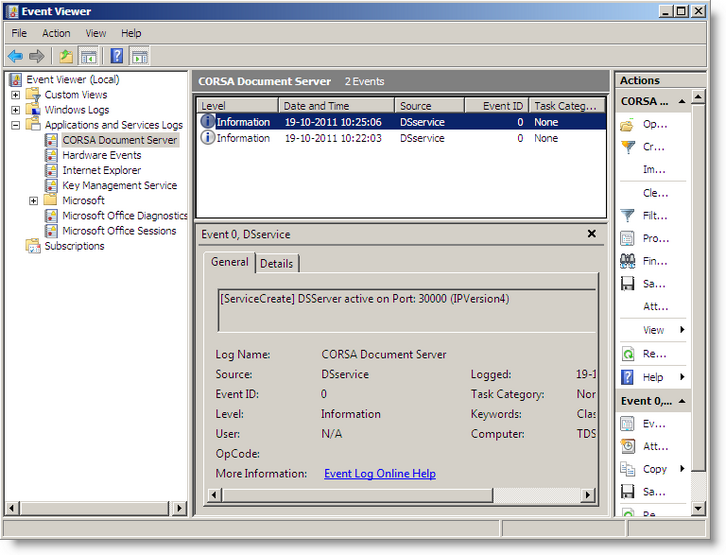The width and height of the screenshot is (726, 555).
Task: Click Filter current log action (Filt...)
Action: pos(655,216)
